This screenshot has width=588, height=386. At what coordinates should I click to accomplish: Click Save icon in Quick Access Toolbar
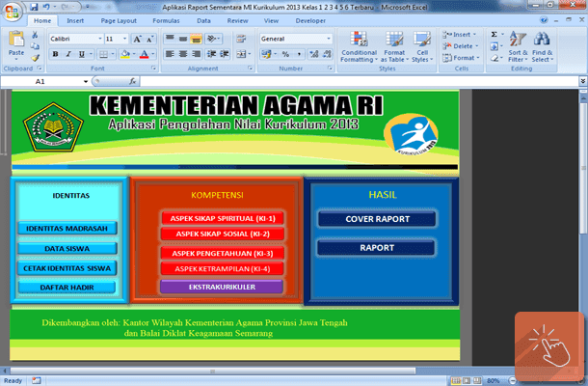(x=34, y=7)
